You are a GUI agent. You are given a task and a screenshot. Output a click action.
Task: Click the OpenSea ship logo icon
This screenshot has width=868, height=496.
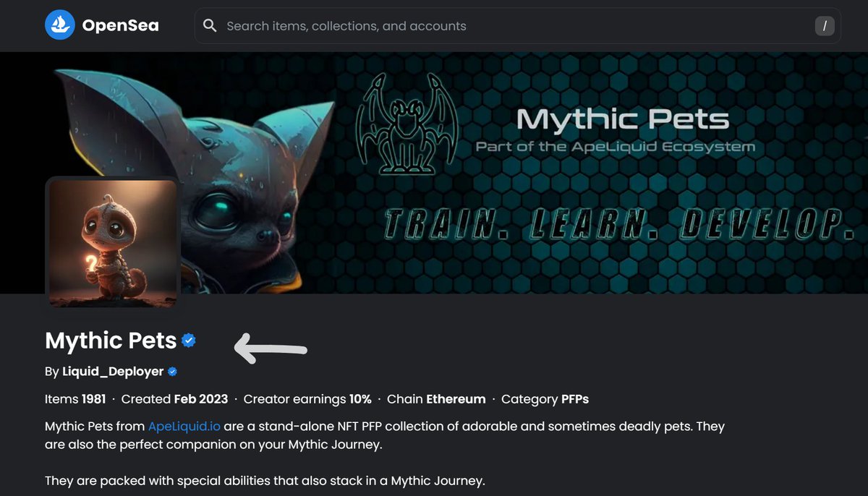point(60,25)
